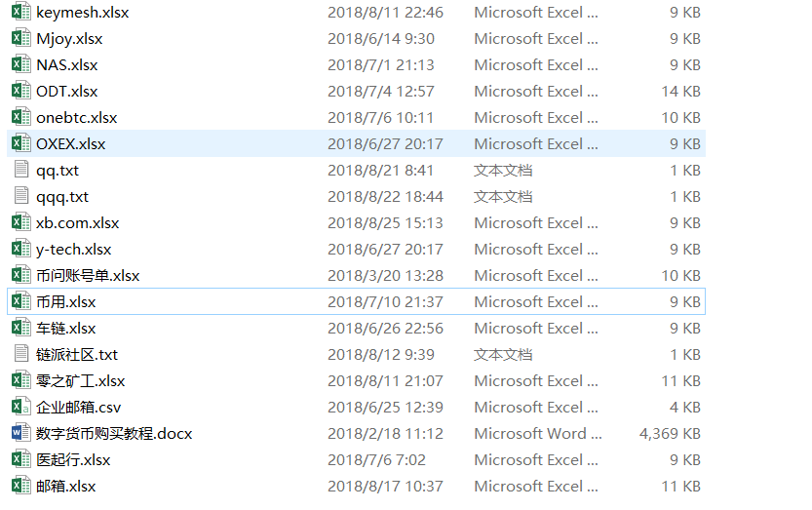Click the Excel icon beside NAS.xlsx
Viewport: 812px width, 510px height.
coord(20,64)
